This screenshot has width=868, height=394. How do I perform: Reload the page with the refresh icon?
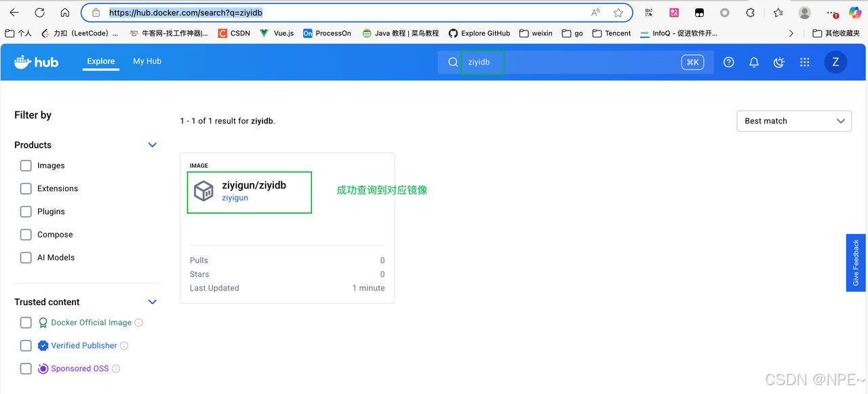(39, 12)
